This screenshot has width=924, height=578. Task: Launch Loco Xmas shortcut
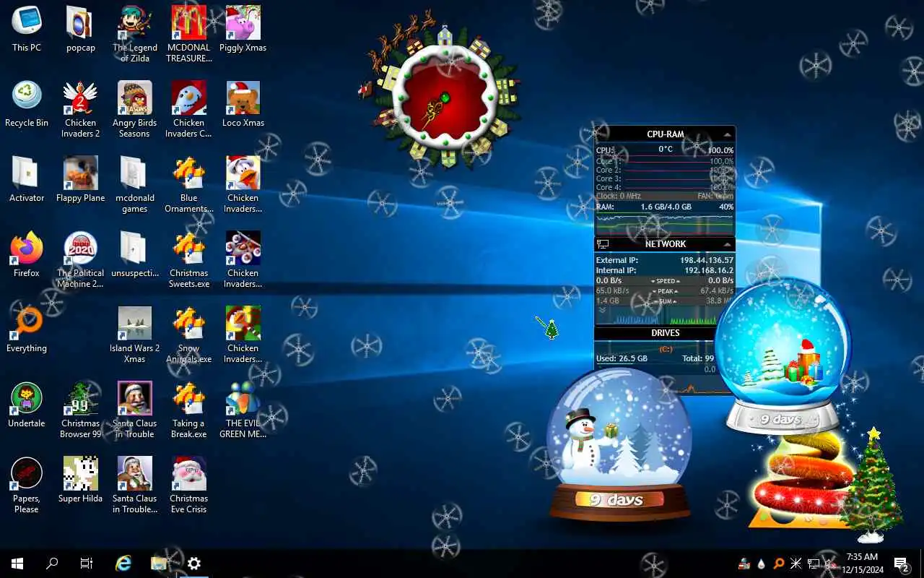pos(243,104)
